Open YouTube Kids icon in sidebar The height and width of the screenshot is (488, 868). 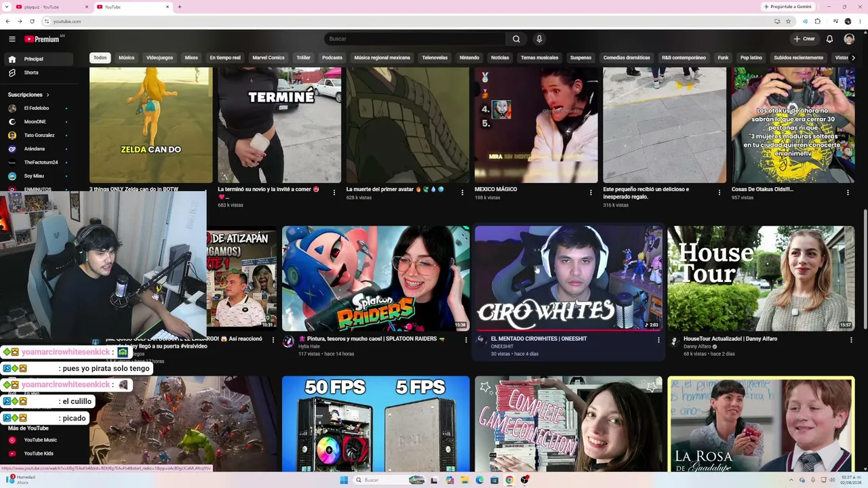[x=12, y=453]
